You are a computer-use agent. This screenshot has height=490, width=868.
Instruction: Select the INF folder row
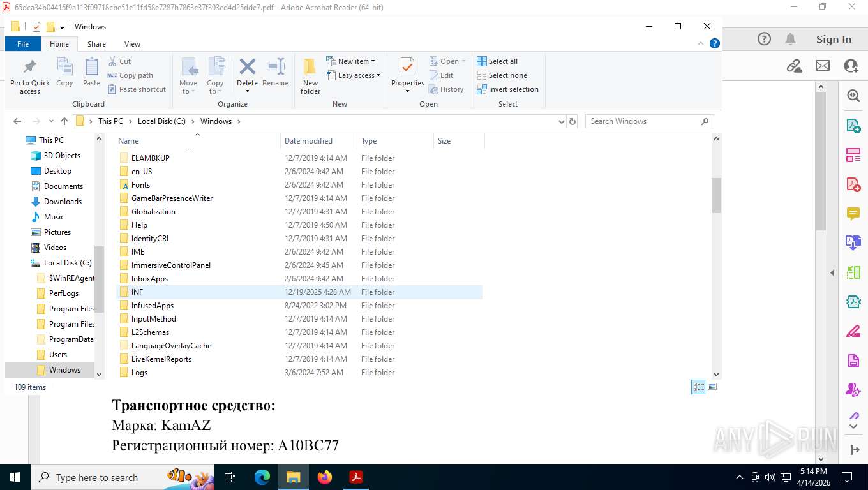pos(299,292)
